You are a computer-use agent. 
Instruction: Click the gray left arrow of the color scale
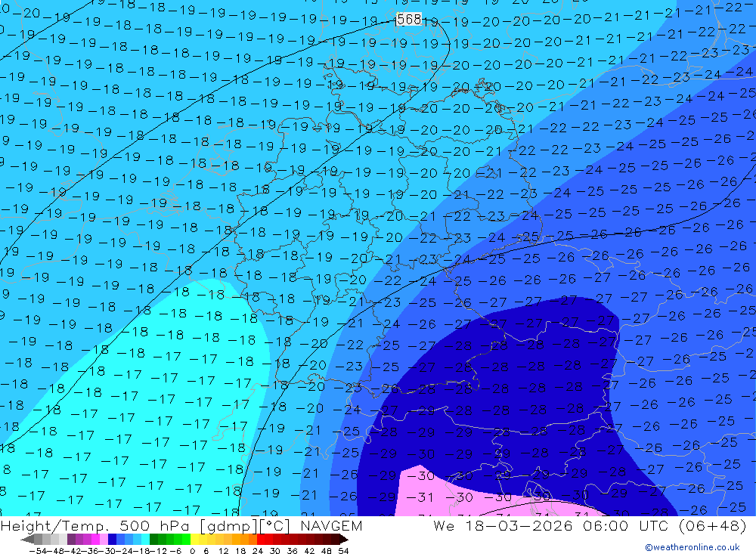pos(27,539)
